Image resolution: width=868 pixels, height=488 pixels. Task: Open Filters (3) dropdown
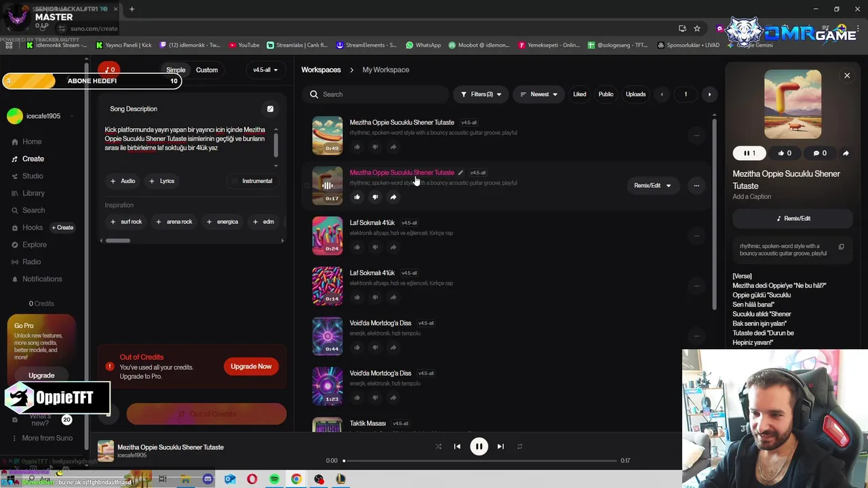(x=481, y=94)
